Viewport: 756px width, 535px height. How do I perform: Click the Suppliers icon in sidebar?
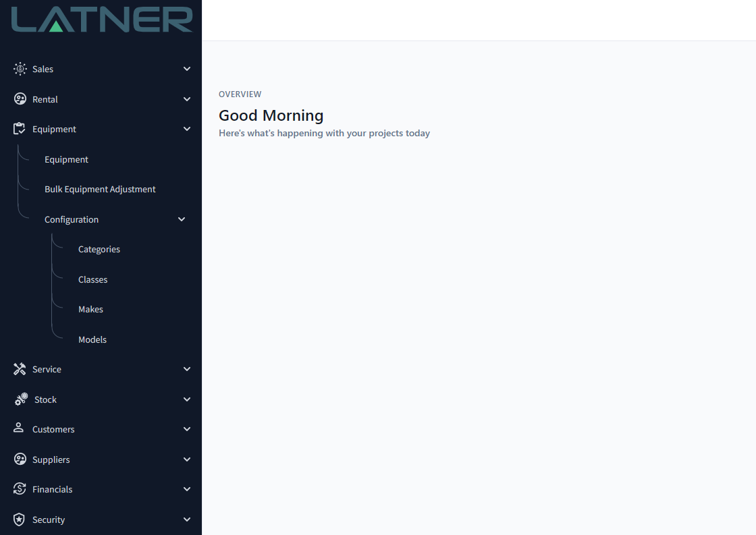(20, 459)
